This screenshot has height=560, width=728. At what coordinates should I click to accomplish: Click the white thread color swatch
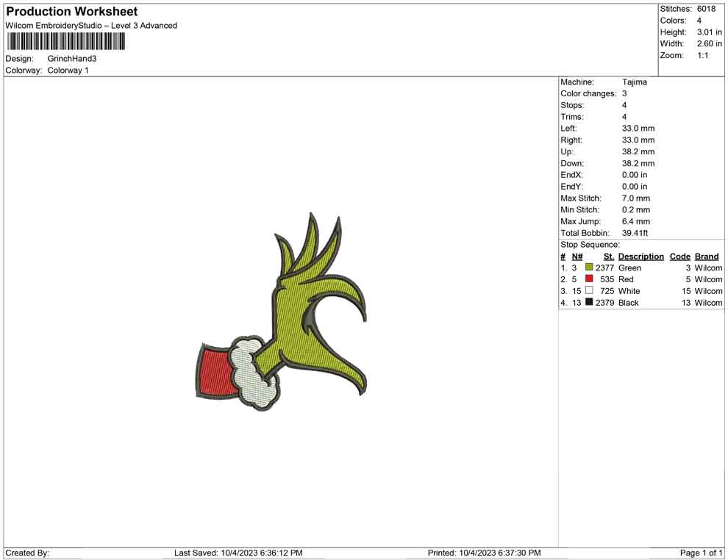tap(589, 290)
